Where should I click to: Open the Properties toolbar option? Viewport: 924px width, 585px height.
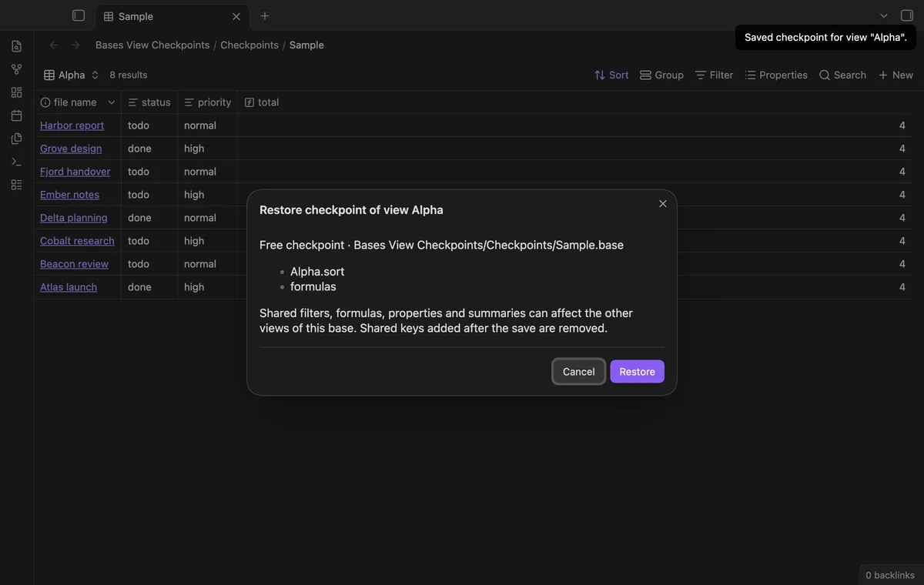[x=776, y=75]
